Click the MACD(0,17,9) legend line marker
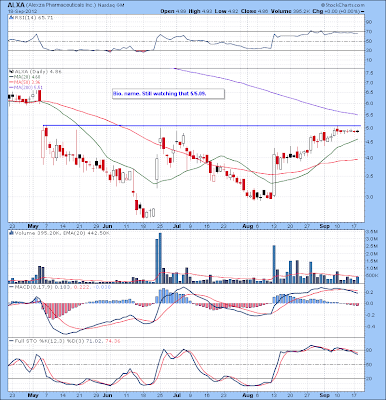This screenshot has width=386, height=400. [11, 287]
